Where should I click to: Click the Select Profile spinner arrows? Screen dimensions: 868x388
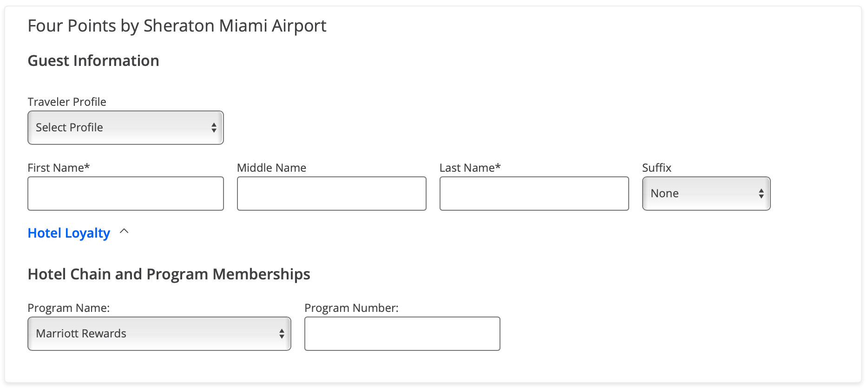point(214,127)
